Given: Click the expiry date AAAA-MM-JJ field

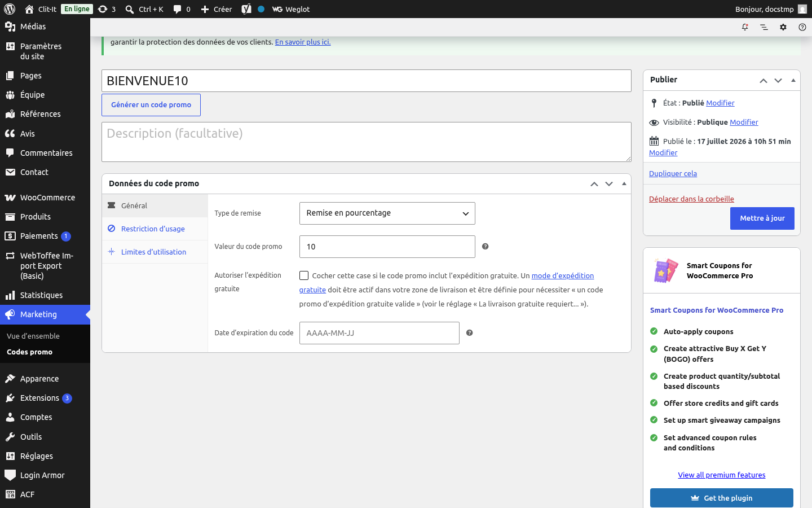Looking at the screenshot, I should [x=379, y=333].
